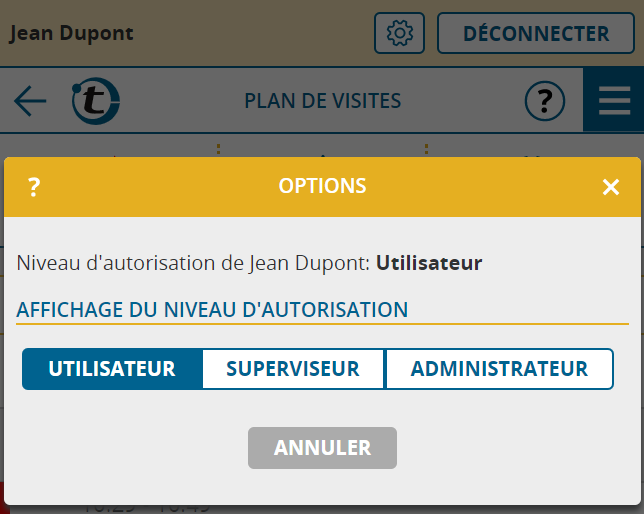Go back using the left arrow icon

point(30,101)
